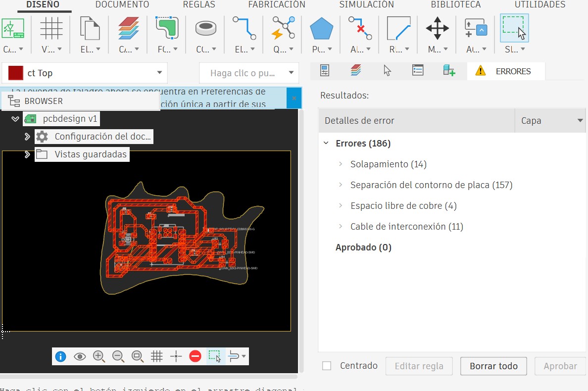Toggle the grid icon in bottom toolbar
Image resolution: width=588 pixels, height=391 pixels.
click(x=156, y=356)
